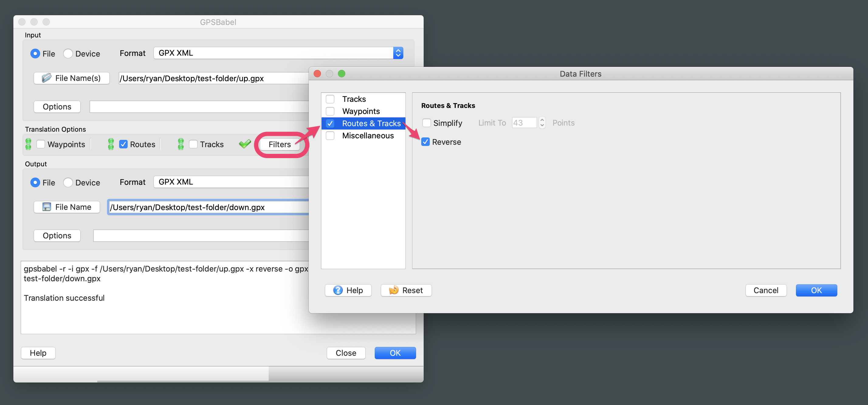Click the Waypoints traffic light icon
The height and width of the screenshot is (405, 868).
28,144
